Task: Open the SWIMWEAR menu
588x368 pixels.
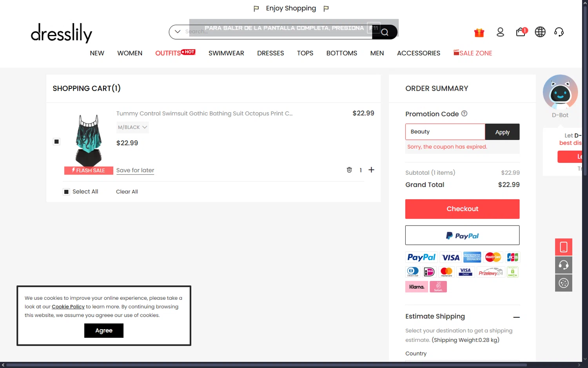Action: [226, 53]
